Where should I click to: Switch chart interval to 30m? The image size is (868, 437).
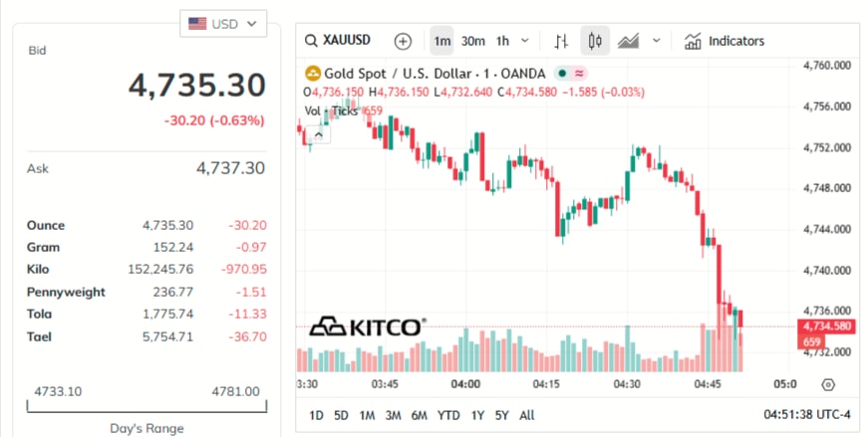tap(473, 41)
